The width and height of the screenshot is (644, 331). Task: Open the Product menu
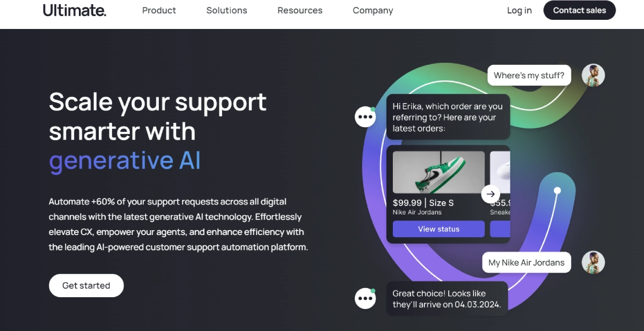pos(159,10)
